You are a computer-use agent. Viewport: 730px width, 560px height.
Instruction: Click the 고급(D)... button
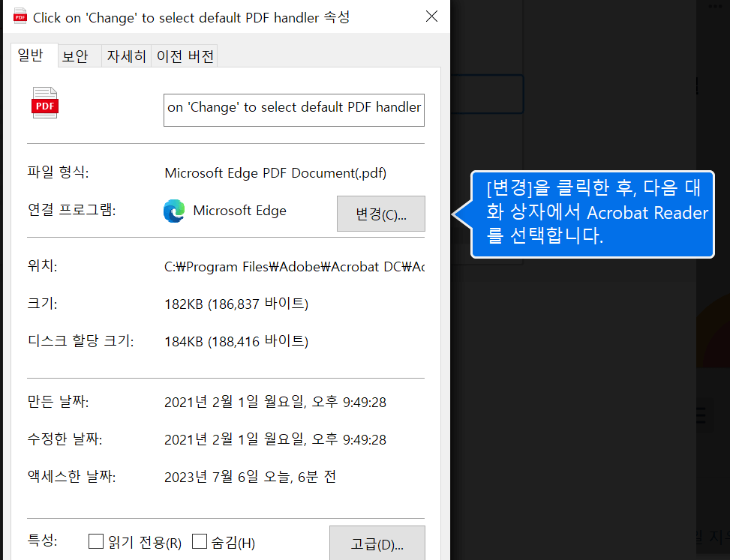click(377, 544)
